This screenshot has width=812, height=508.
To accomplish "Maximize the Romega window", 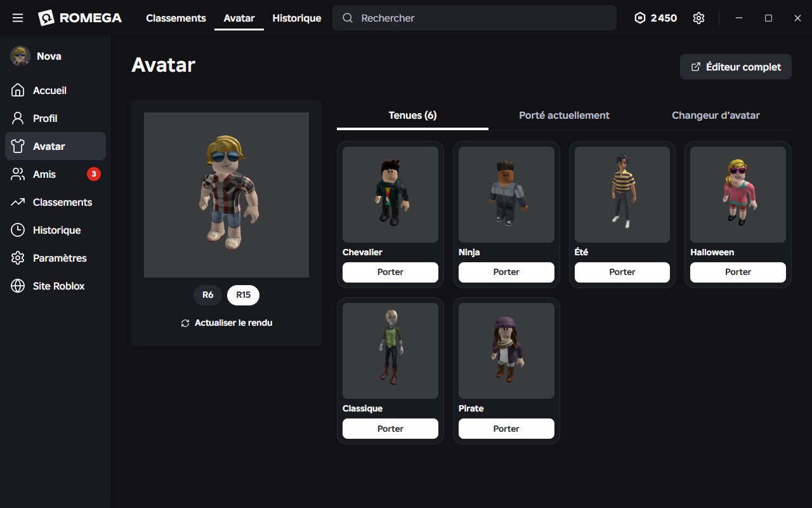I will (x=768, y=18).
